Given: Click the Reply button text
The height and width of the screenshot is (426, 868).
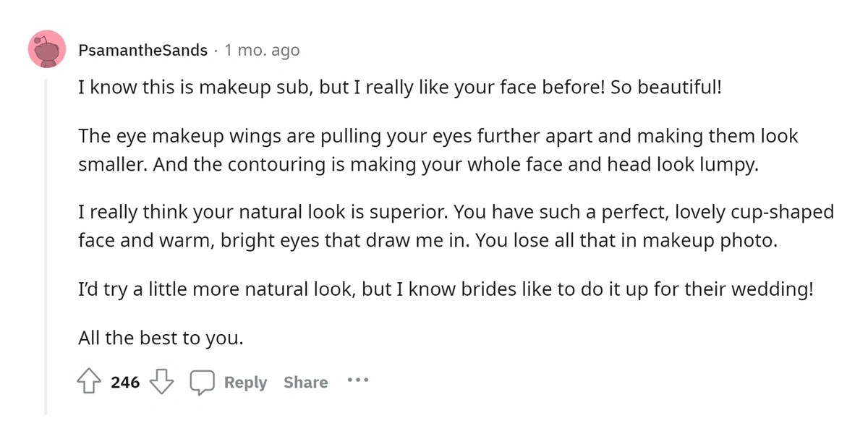Looking at the screenshot, I should click(x=245, y=382).
